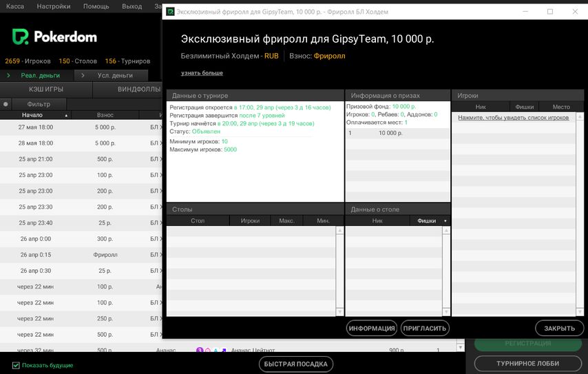The image size is (588, 374).
Task: Select the 28 мая 18:00 tournament row
Action: 81,143
